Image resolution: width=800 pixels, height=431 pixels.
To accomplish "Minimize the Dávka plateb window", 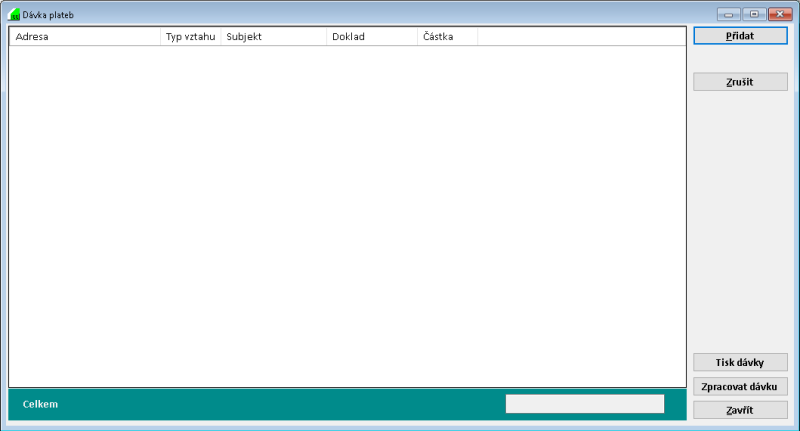I will 728,15.
